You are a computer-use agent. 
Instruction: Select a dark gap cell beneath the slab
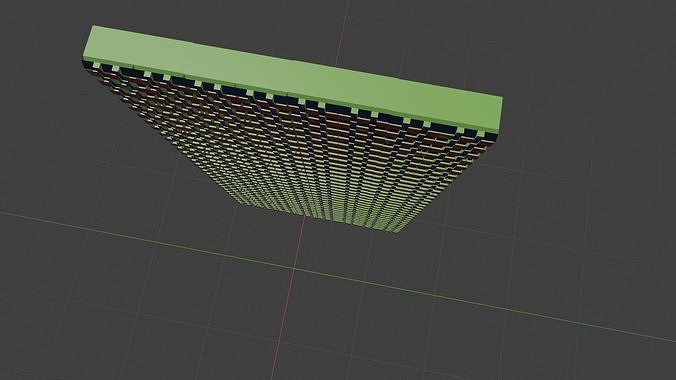click(285, 100)
